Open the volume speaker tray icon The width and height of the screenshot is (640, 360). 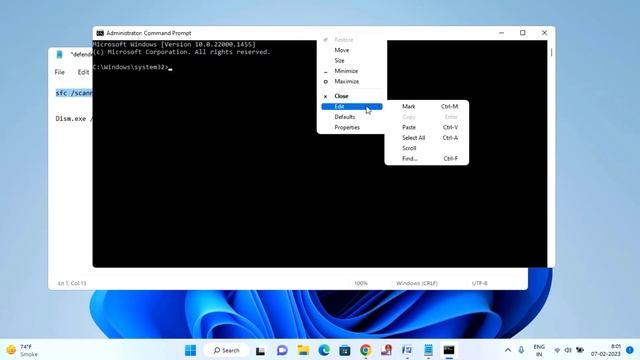tap(568, 350)
